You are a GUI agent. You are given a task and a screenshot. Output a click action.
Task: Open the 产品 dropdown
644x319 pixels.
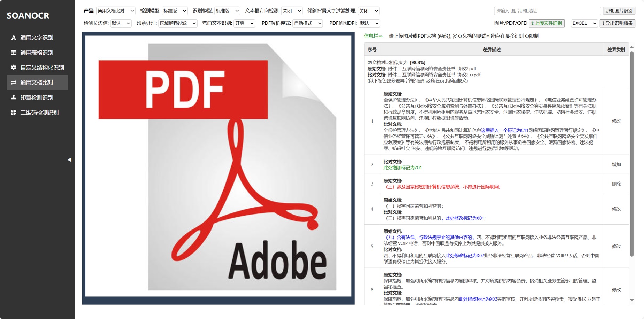116,11
